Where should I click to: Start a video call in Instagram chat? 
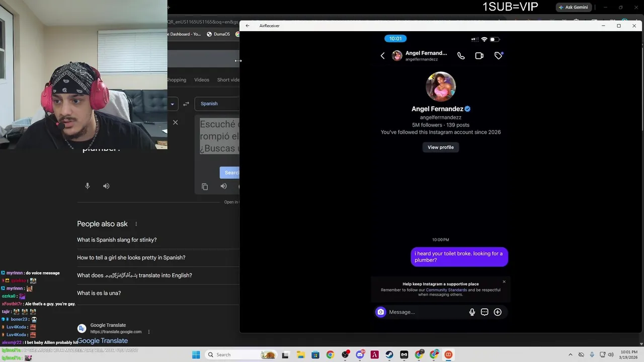click(x=479, y=56)
